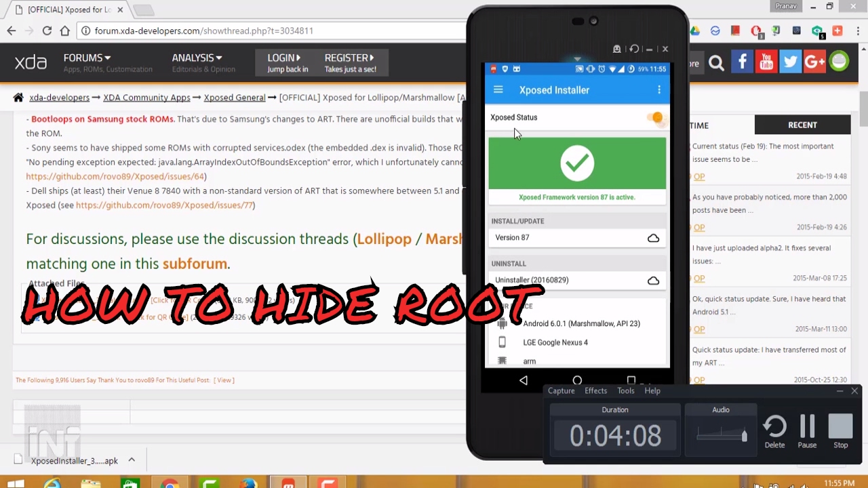Click REGISTER Takes just a sec

coord(350,63)
